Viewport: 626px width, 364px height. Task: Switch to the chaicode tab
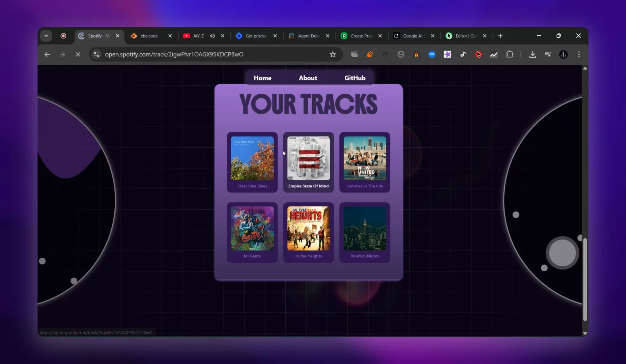point(149,36)
